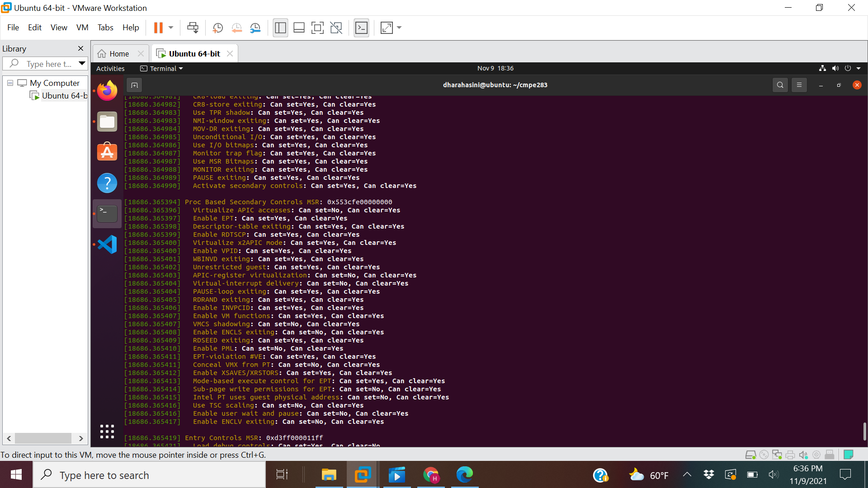Show hidden system tray icons
Screen dimensions: 868x488
point(687,474)
